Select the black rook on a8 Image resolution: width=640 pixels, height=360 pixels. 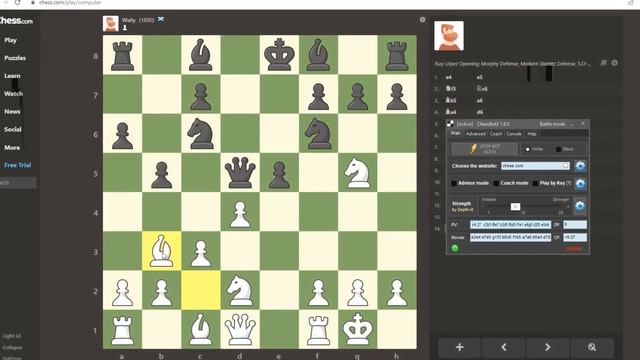(122, 55)
